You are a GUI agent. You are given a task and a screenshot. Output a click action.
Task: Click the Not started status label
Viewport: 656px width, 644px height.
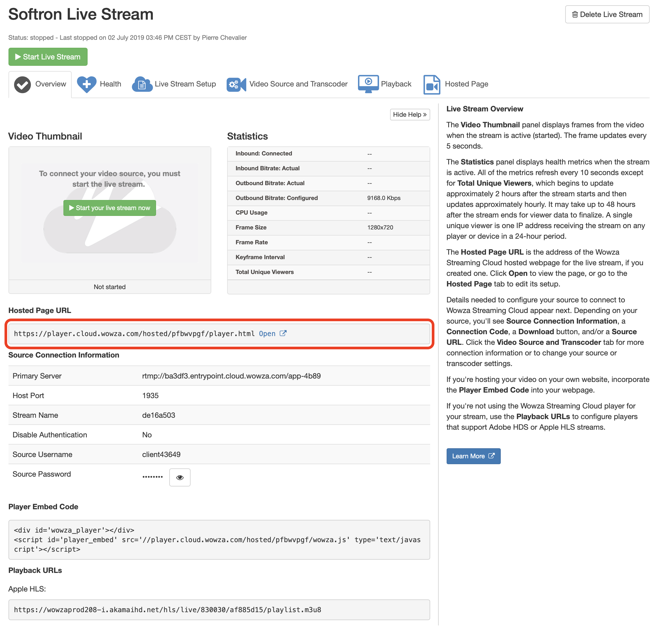pyautogui.click(x=110, y=287)
